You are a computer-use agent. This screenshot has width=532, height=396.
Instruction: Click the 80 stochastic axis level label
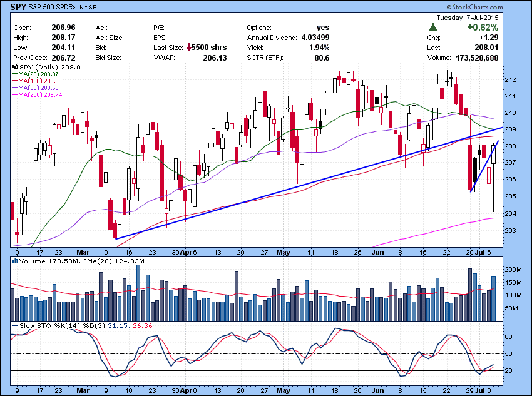click(x=509, y=337)
